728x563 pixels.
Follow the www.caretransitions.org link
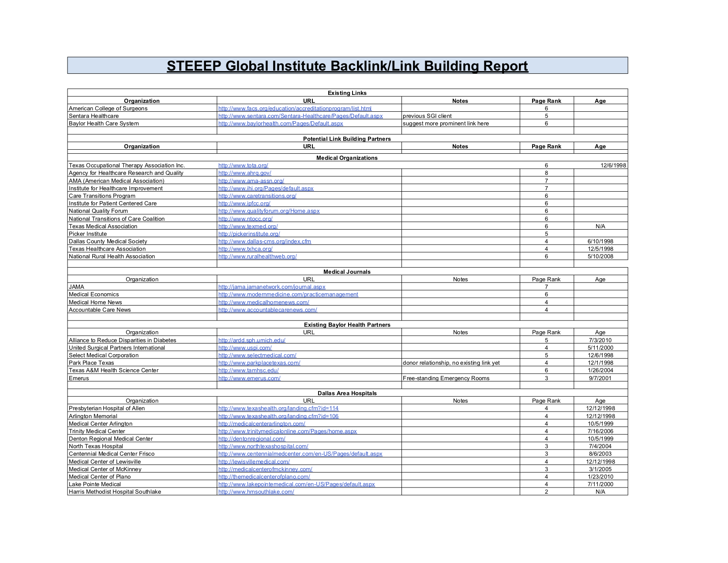(257, 196)
